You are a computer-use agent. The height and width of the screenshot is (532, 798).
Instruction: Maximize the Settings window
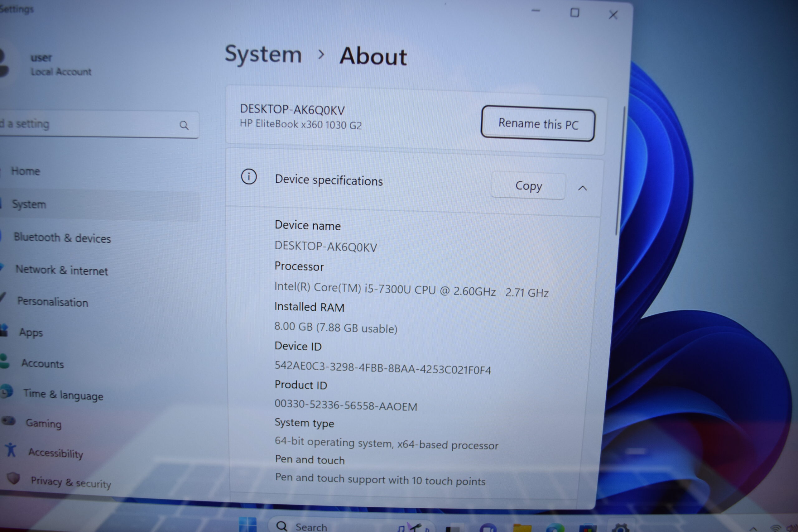point(575,13)
